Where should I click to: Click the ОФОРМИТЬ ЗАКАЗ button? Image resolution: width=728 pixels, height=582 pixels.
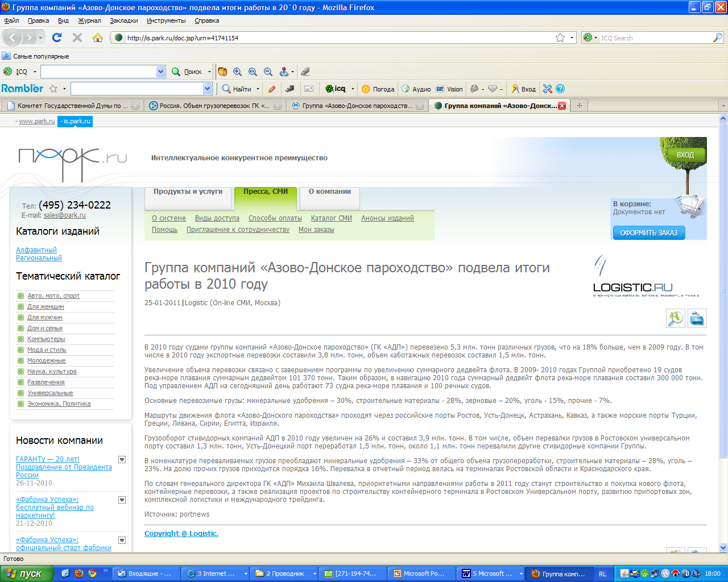click(649, 232)
